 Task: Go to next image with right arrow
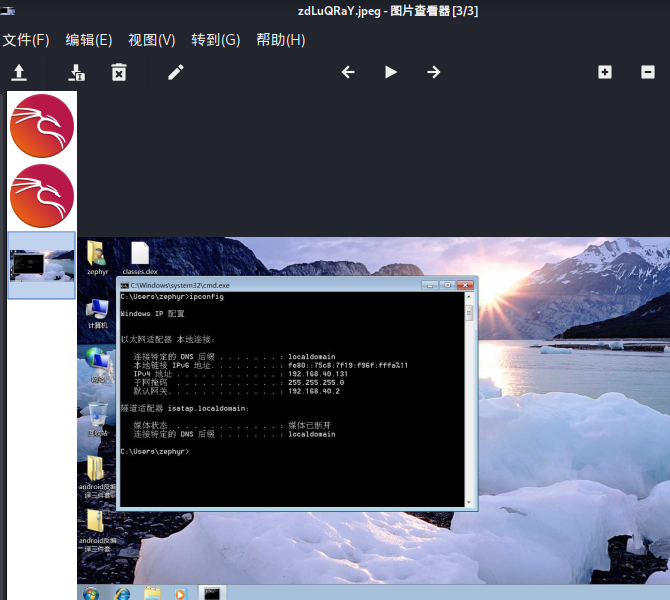click(x=433, y=72)
